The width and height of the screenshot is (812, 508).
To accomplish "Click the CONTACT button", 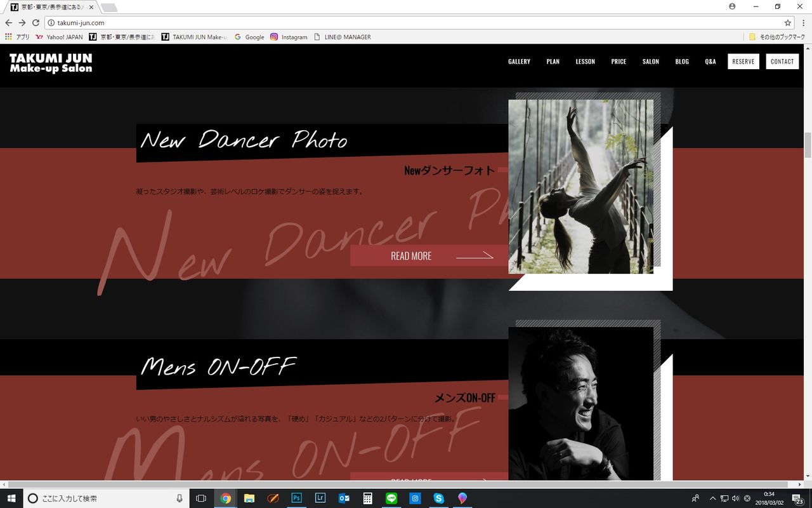I will [x=782, y=62].
